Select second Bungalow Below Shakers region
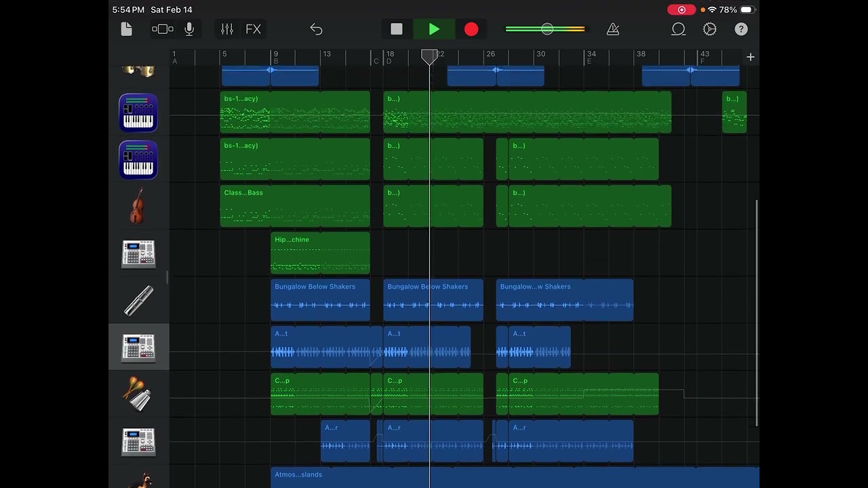 point(433,300)
